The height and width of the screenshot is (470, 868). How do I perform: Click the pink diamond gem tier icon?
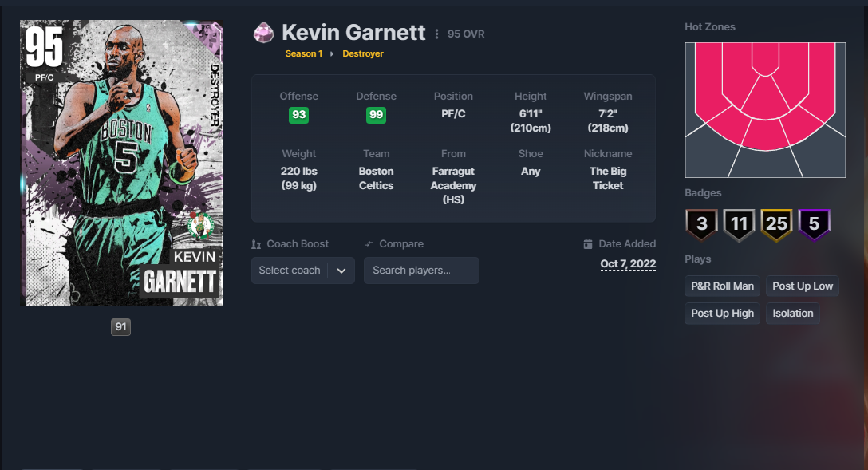pyautogui.click(x=263, y=33)
